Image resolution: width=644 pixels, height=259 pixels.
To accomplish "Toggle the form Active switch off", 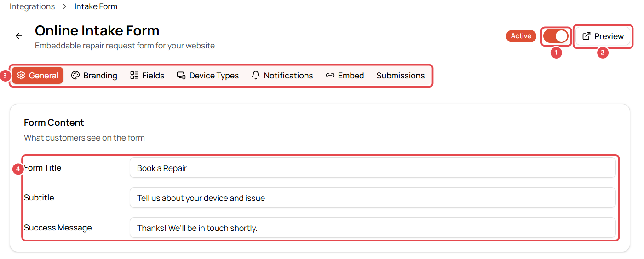I will point(556,36).
